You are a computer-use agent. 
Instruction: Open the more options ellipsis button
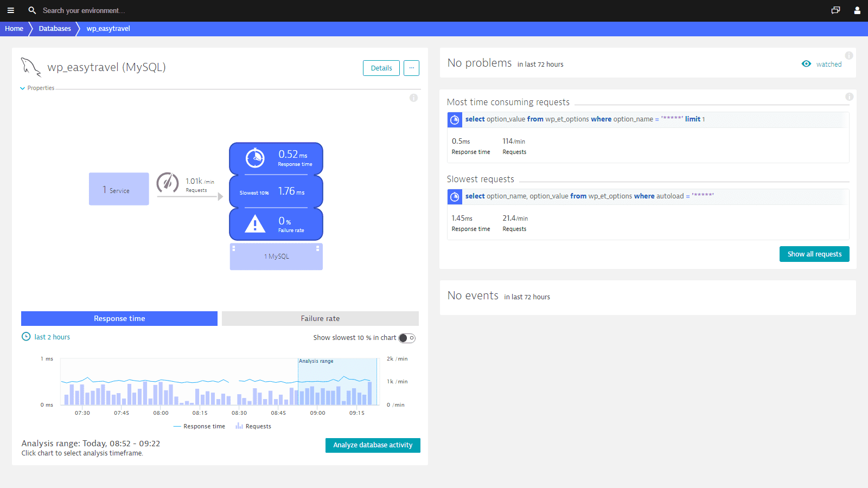pyautogui.click(x=412, y=68)
